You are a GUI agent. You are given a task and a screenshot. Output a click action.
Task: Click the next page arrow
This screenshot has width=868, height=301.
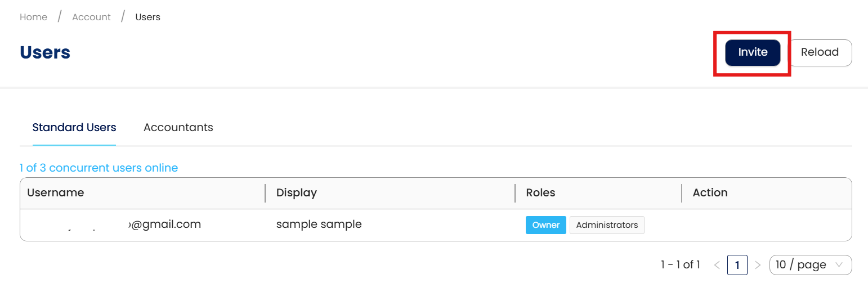(758, 265)
